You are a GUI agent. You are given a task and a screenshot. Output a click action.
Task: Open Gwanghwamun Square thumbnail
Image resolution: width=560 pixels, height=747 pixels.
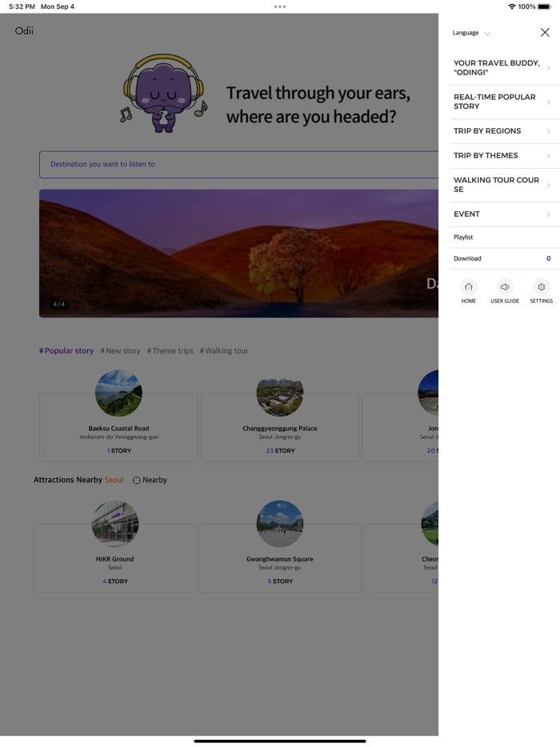point(280,524)
